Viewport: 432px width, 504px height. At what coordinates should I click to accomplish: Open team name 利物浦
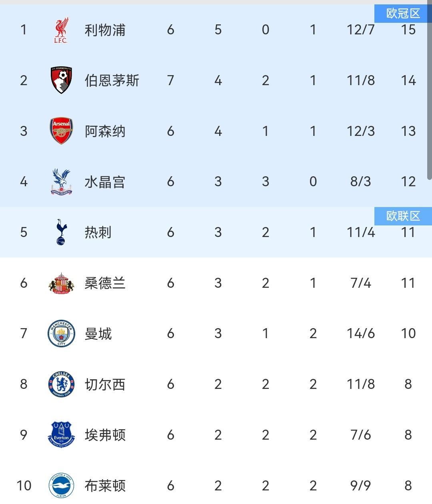pos(105,30)
